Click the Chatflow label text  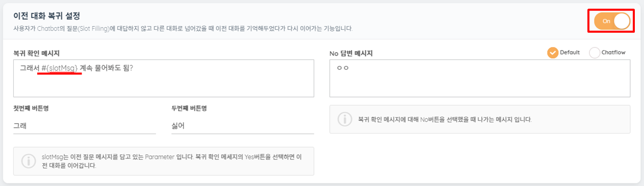(613, 53)
